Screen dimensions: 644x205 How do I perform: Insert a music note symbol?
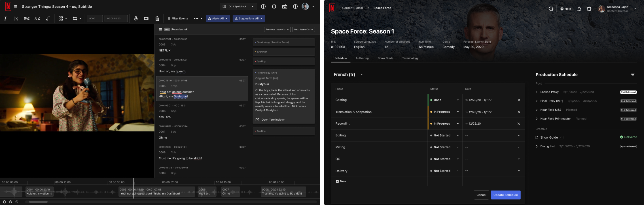click(48, 18)
